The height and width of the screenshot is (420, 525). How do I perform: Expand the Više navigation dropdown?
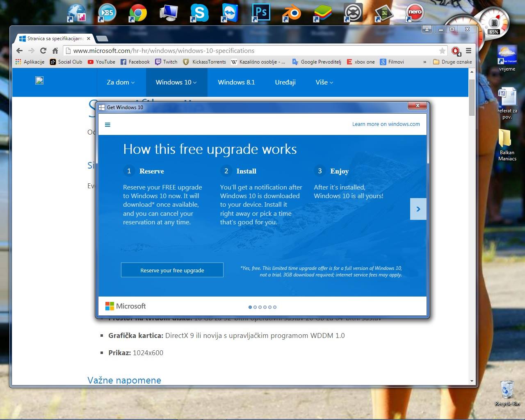coord(324,82)
